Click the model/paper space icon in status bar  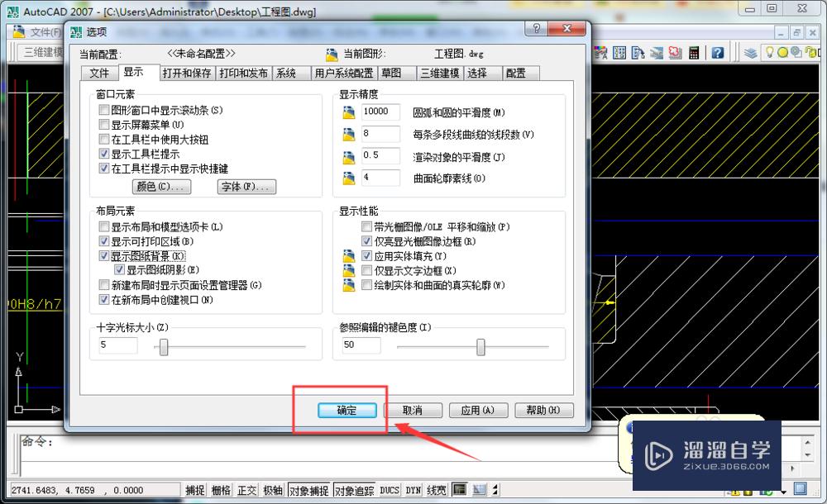click(459, 490)
